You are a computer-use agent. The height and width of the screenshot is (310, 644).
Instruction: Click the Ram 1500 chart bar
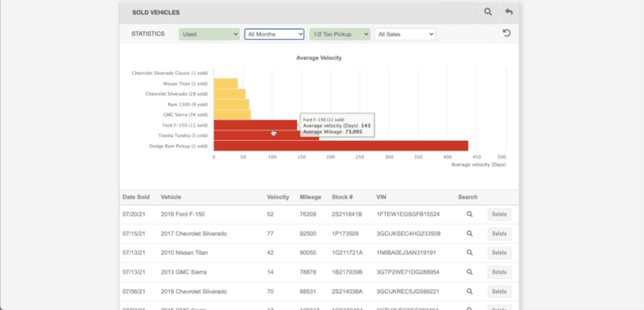pos(231,104)
